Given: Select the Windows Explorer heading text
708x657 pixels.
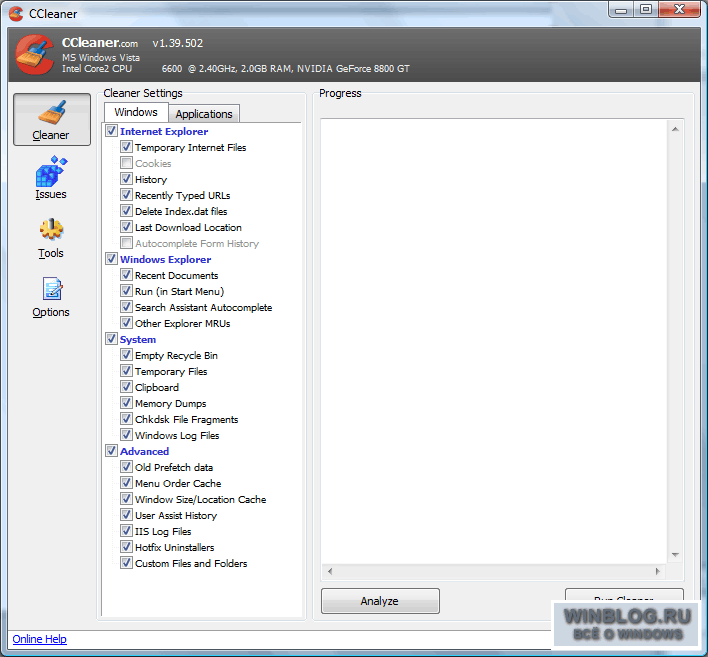Looking at the screenshot, I should click(x=165, y=260).
